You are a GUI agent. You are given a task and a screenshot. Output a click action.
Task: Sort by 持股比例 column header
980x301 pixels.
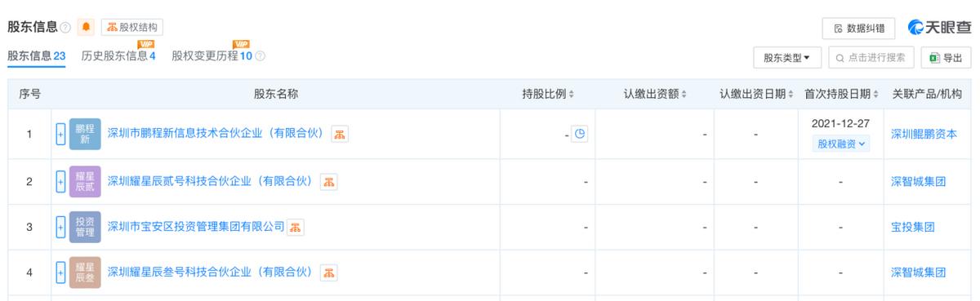point(548,95)
